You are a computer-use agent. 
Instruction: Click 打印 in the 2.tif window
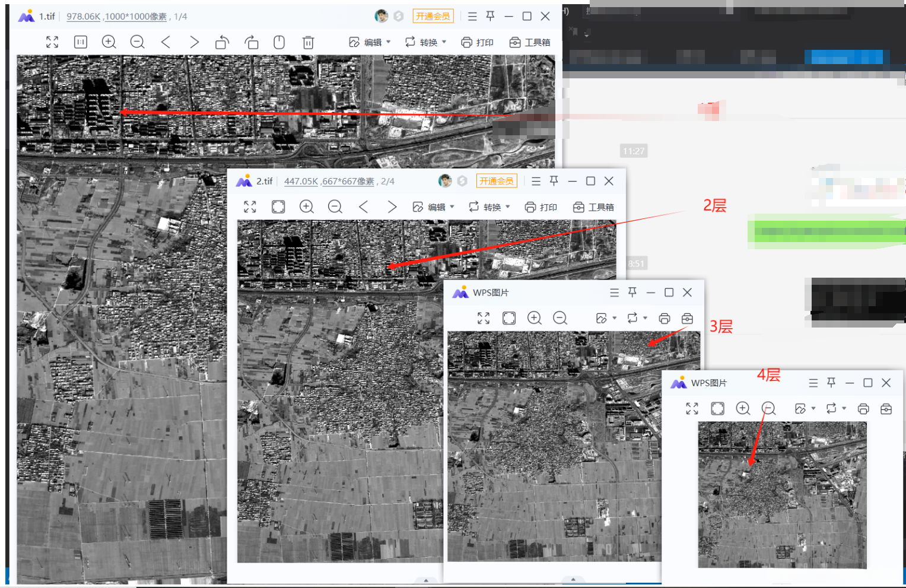(x=541, y=206)
